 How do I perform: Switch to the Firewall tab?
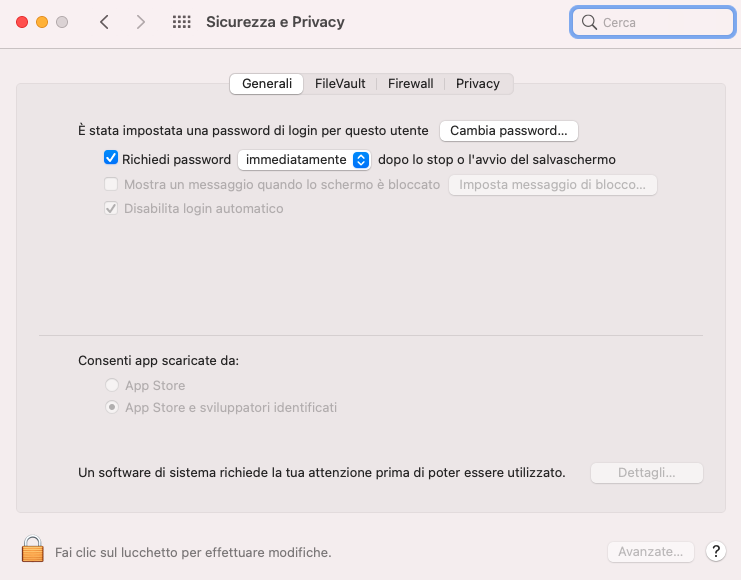pos(410,84)
